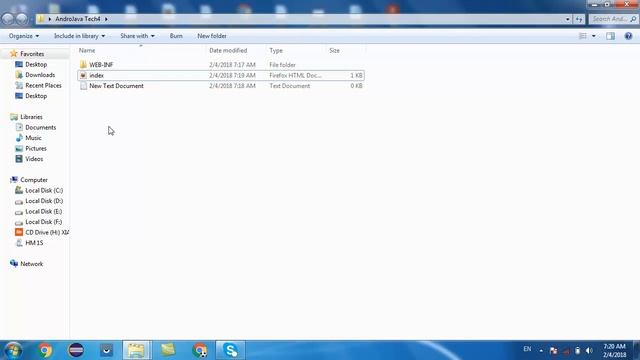Click AndroJava Tech4 breadcrumb

click(x=78, y=19)
